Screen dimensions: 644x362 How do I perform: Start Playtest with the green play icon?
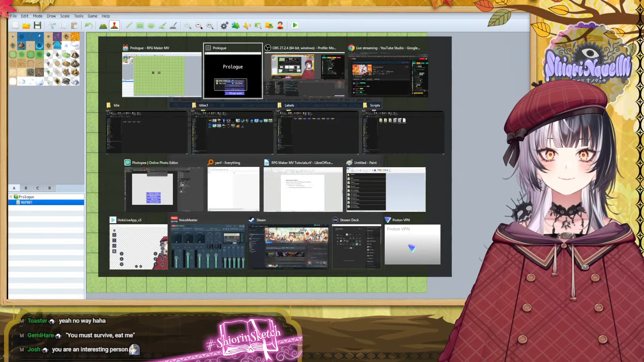pos(295,25)
